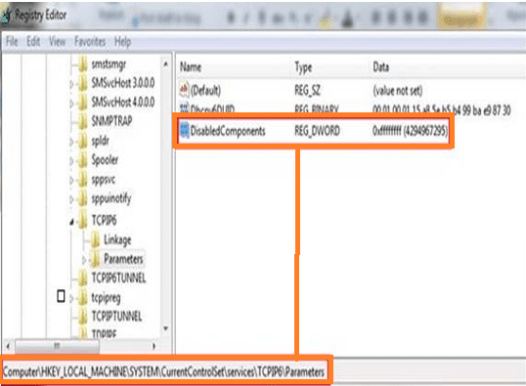Click the tree horizontal scroll left arrow

point(8,346)
